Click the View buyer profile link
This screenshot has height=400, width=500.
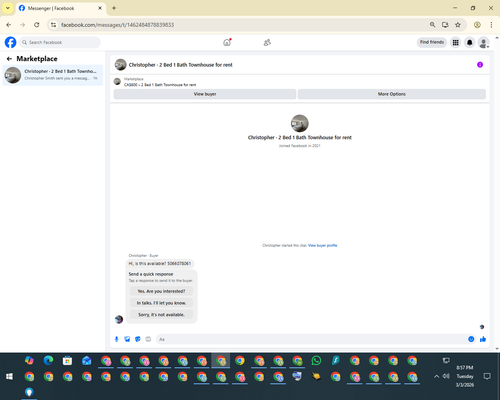[x=322, y=245]
